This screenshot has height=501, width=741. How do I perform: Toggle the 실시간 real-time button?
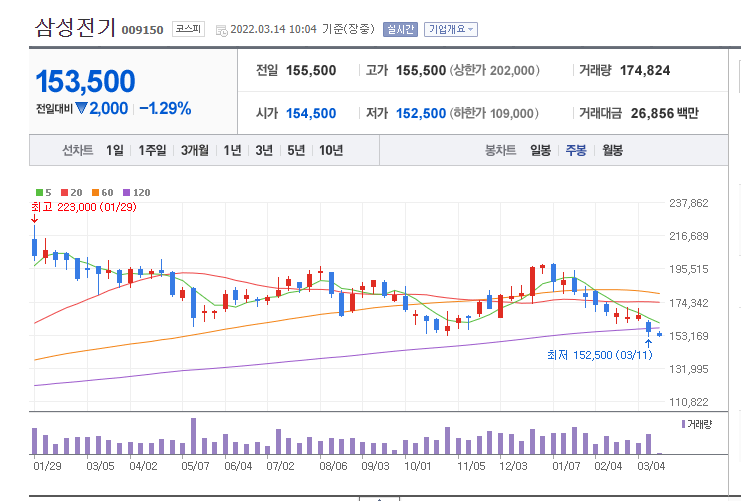[400, 29]
